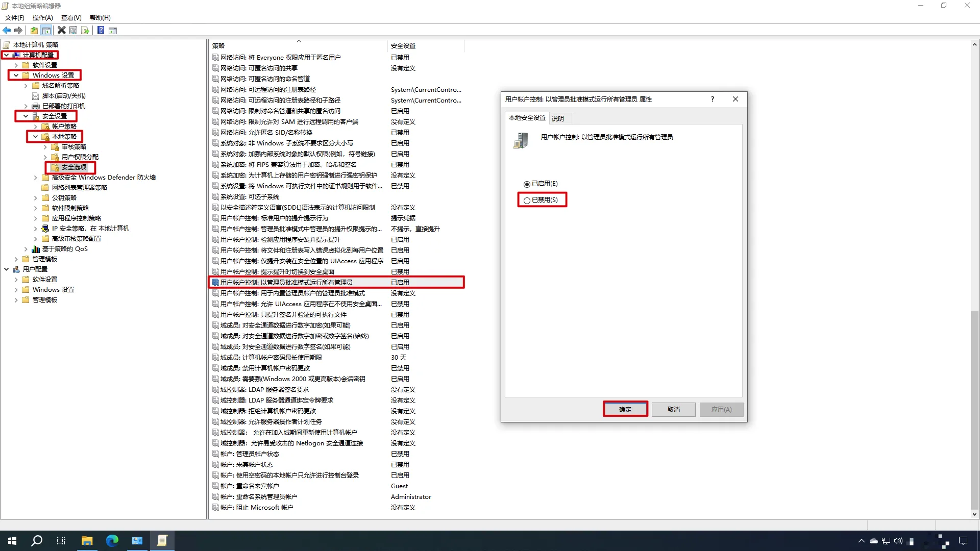Open the 操作(A) menu
Viewport: 980px width, 551px height.
tap(42, 18)
